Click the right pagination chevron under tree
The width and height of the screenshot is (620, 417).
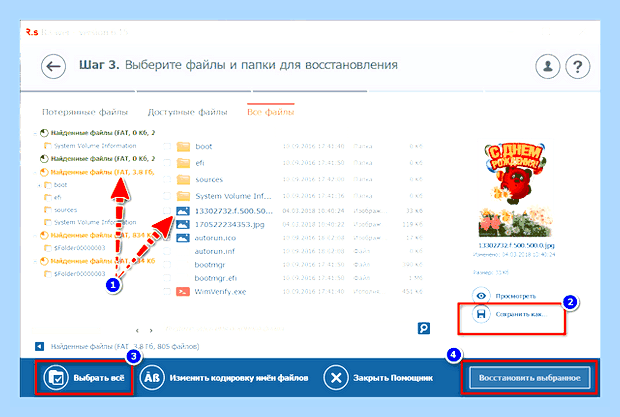pos(151,330)
